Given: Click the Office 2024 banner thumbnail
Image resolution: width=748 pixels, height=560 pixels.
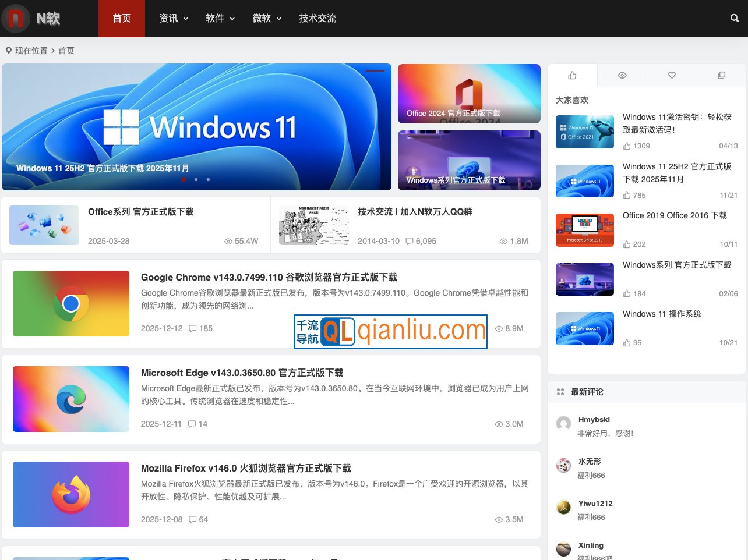Looking at the screenshot, I should 469,93.
